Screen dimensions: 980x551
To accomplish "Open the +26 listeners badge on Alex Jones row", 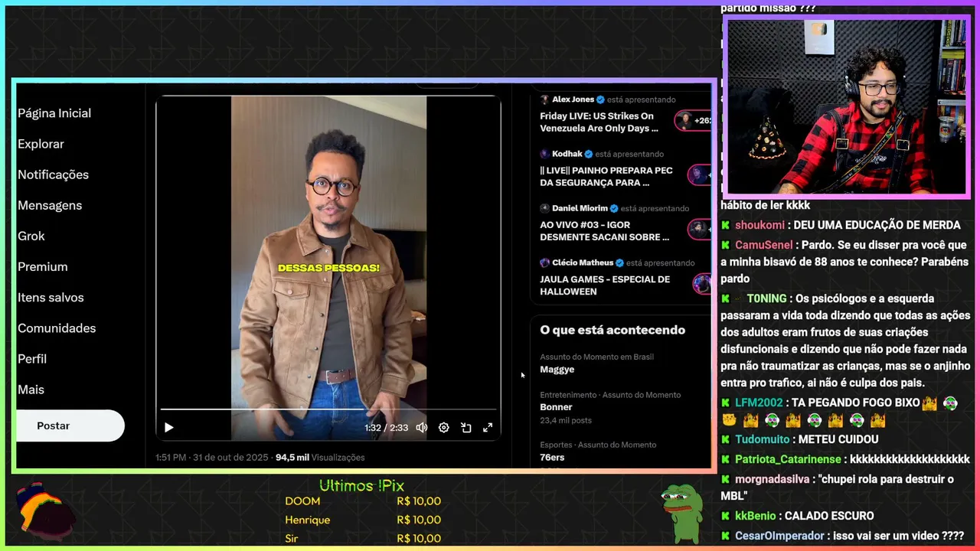I will click(694, 120).
